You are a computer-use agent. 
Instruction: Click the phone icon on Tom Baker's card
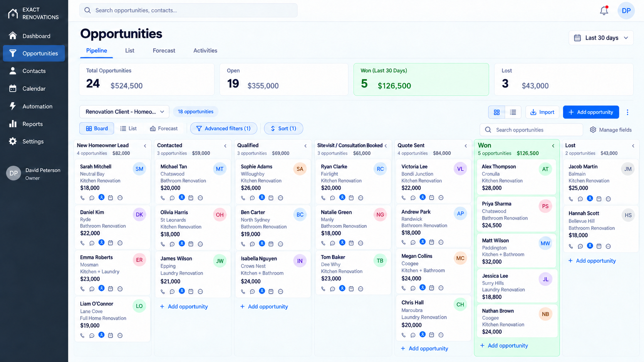[323, 289]
